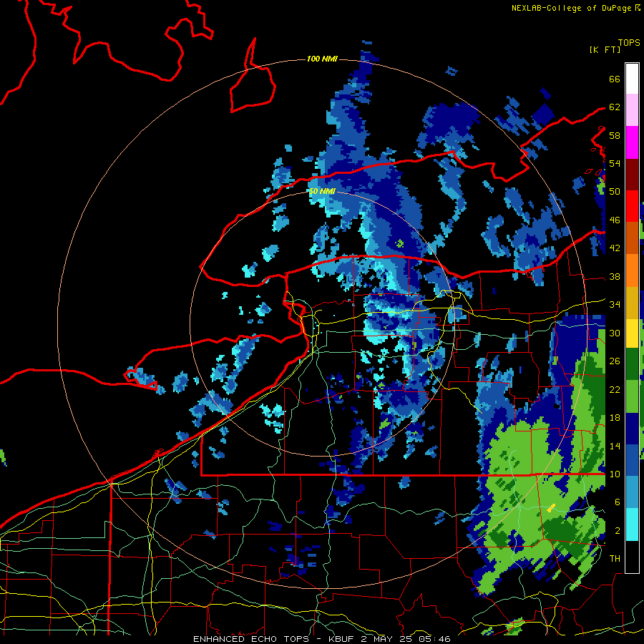Pick the cyan swatch beside 2
644x644 pixels.
pos(632,524)
